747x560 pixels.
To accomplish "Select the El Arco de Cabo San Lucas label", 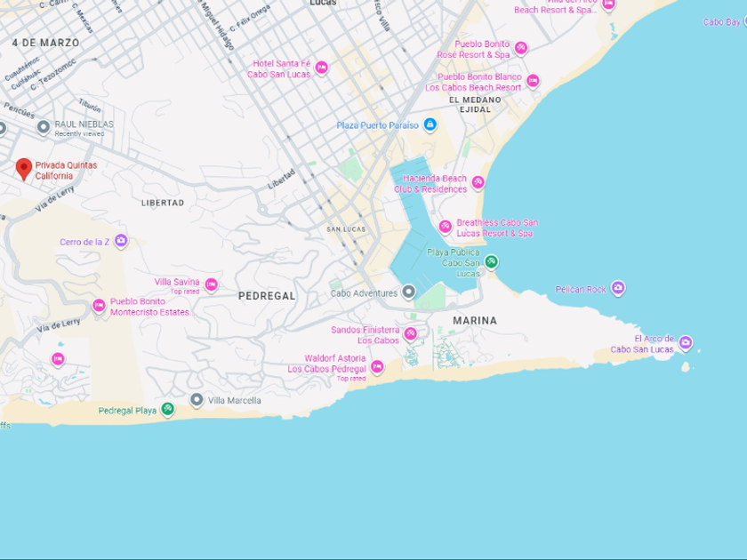I will [x=642, y=344].
